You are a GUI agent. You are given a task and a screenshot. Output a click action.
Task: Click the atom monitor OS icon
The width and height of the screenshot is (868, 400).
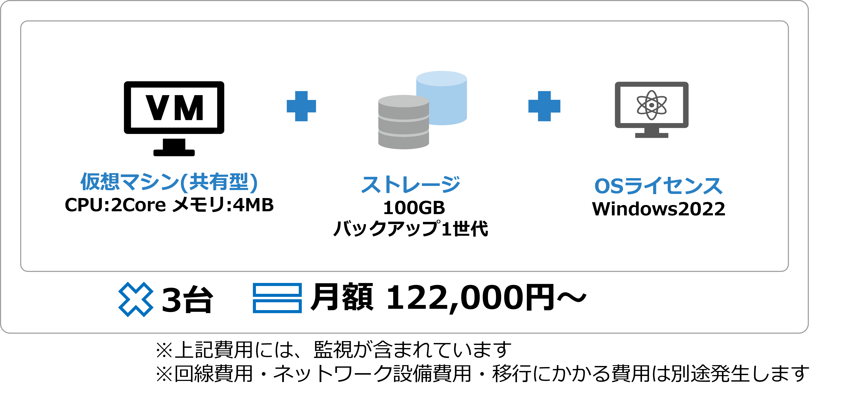coord(651,109)
